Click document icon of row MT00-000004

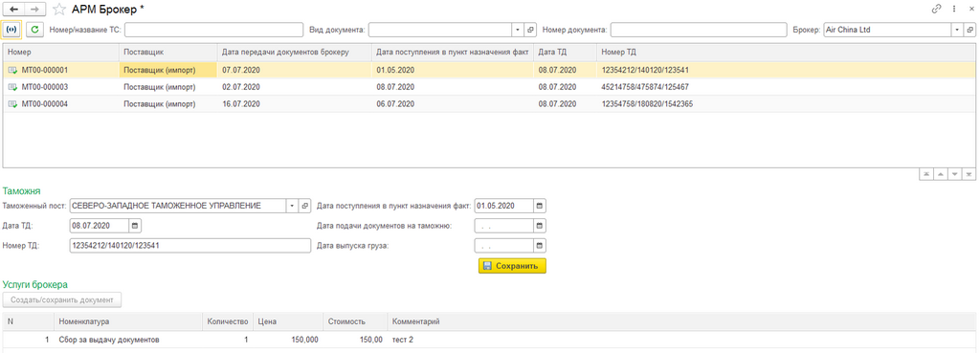pyautogui.click(x=12, y=104)
